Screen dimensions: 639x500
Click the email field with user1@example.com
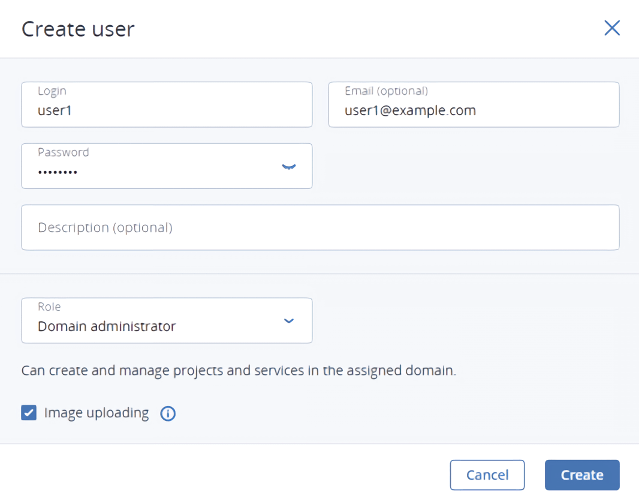pos(474,111)
